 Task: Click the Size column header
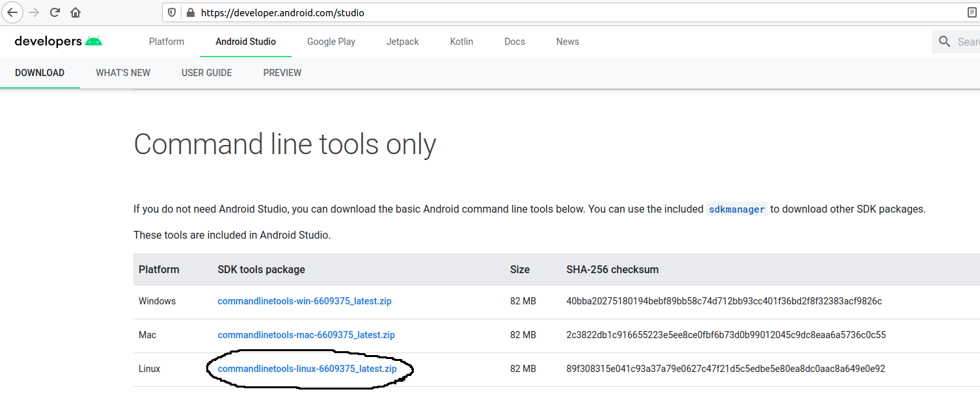[x=520, y=269]
